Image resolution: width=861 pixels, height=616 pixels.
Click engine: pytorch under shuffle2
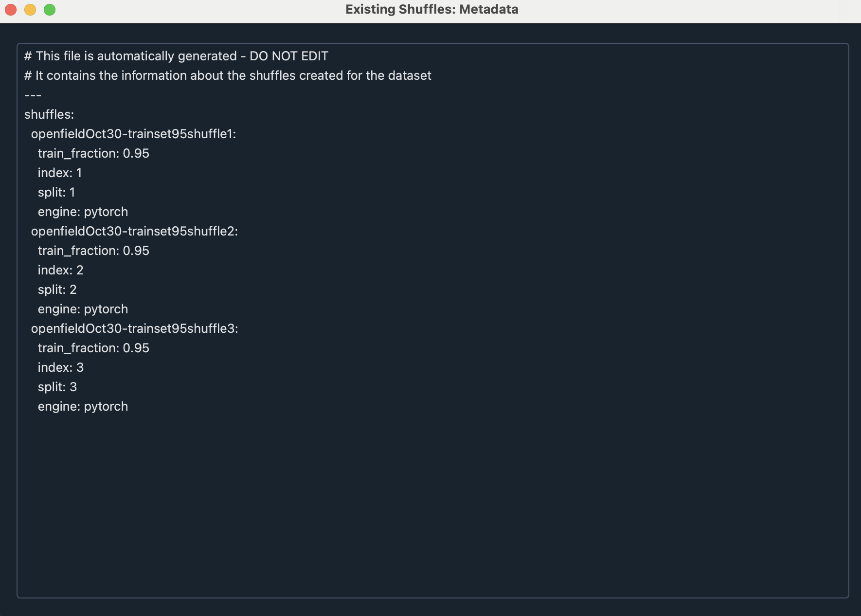[83, 309]
